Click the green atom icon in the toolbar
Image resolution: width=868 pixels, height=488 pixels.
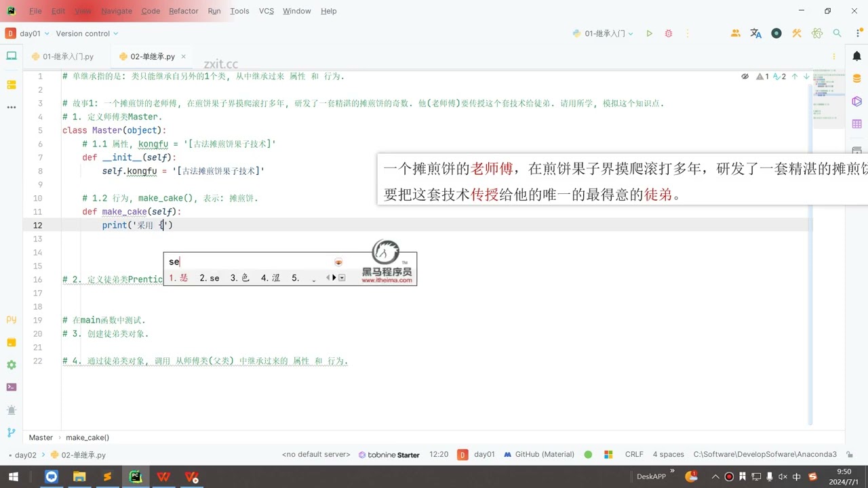click(x=817, y=33)
